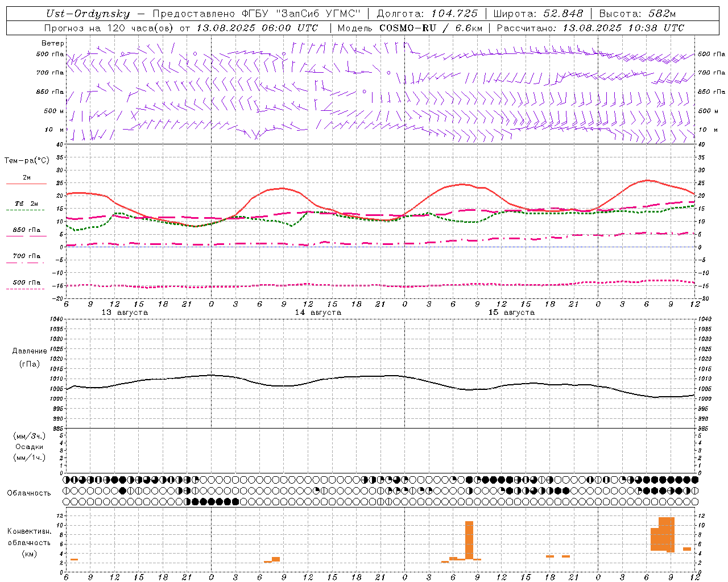This screenshot has width=728, height=582.
Task: Click the 'Ветер' wind panel label
Action: (x=53, y=43)
